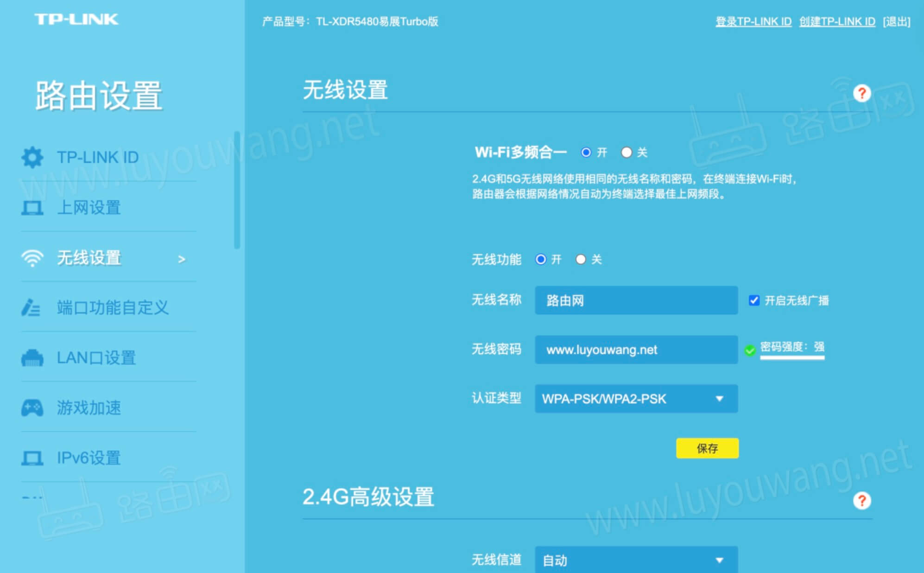Open the 无线设置 help question mark
This screenshot has width=924, height=573.
862,94
